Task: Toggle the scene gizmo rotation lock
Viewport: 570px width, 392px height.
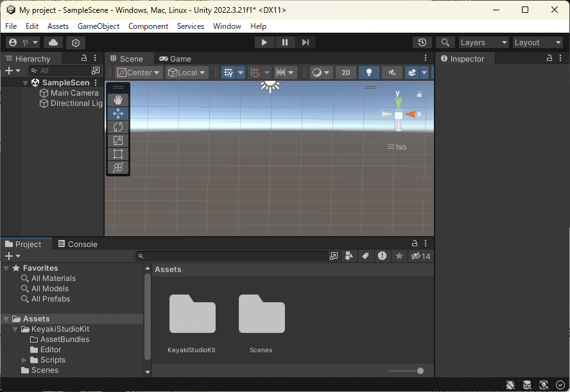Action: click(419, 94)
